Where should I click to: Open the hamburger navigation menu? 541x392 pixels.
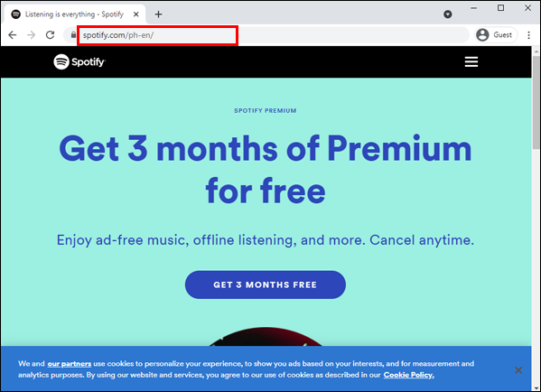pos(471,61)
